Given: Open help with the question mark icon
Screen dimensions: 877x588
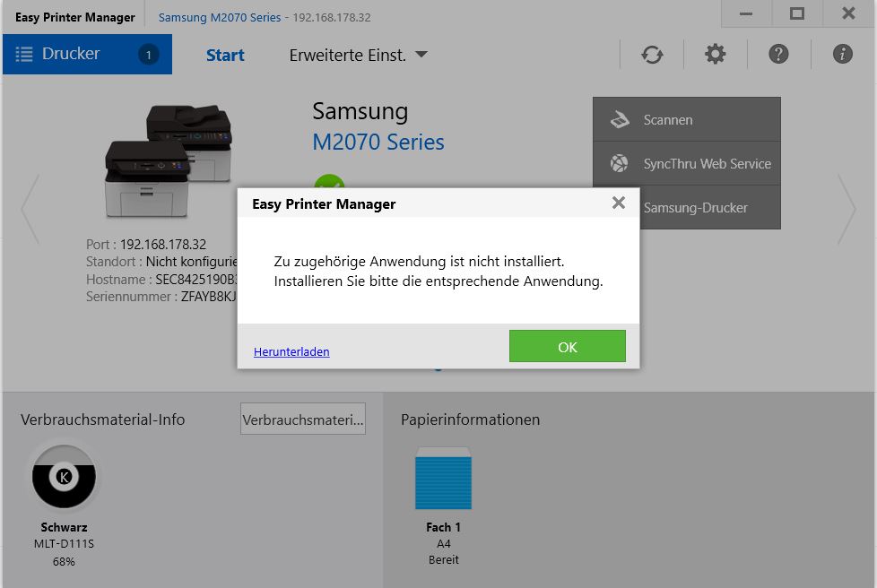Looking at the screenshot, I should (778, 54).
